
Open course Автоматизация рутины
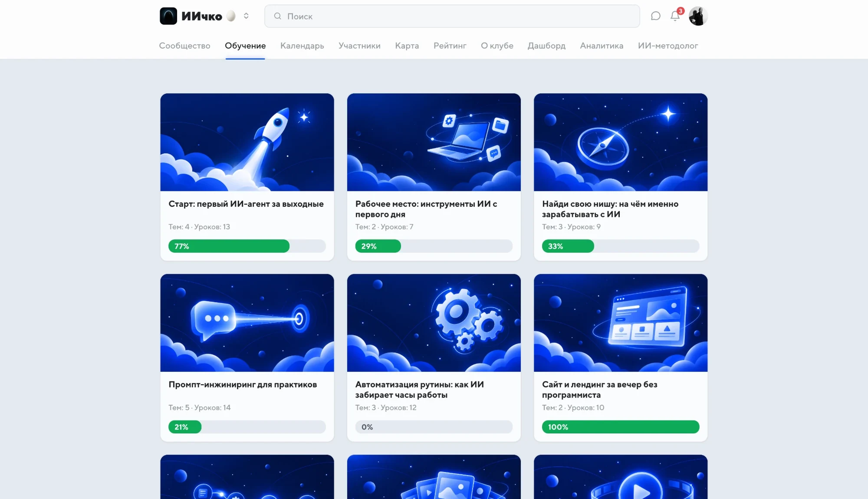pos(420,389)
